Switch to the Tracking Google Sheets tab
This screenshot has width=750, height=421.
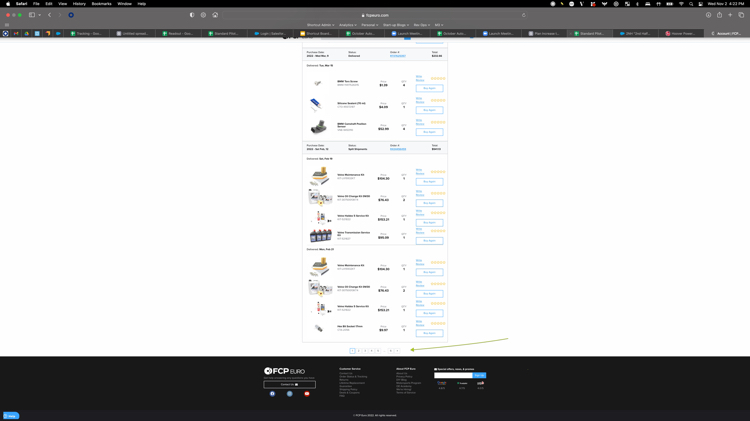[89, 33]
